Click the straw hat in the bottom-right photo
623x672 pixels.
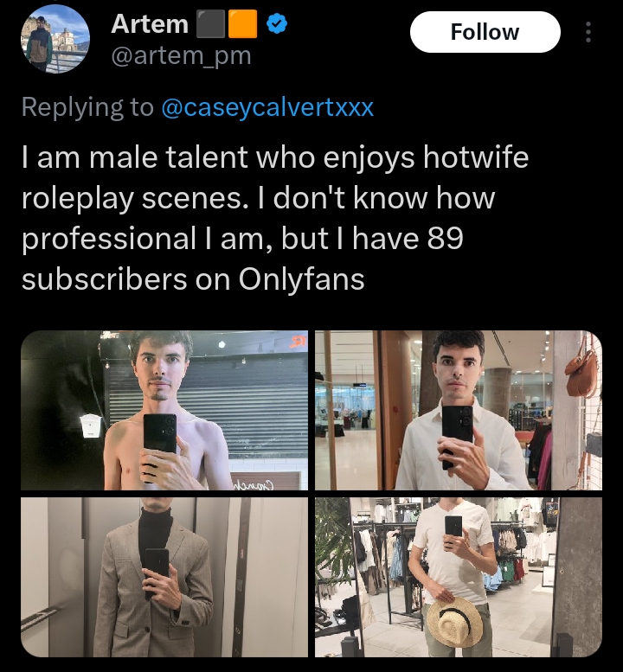[454, 623]
